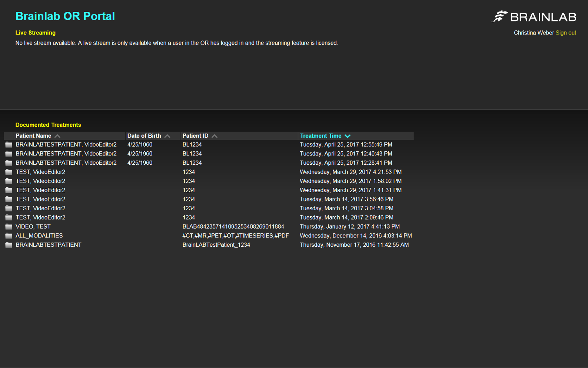Click Tuesday, March 14, 2017 3:56:46 PM
This screenshot has height=368, width=588.
[x=347, y=199]
